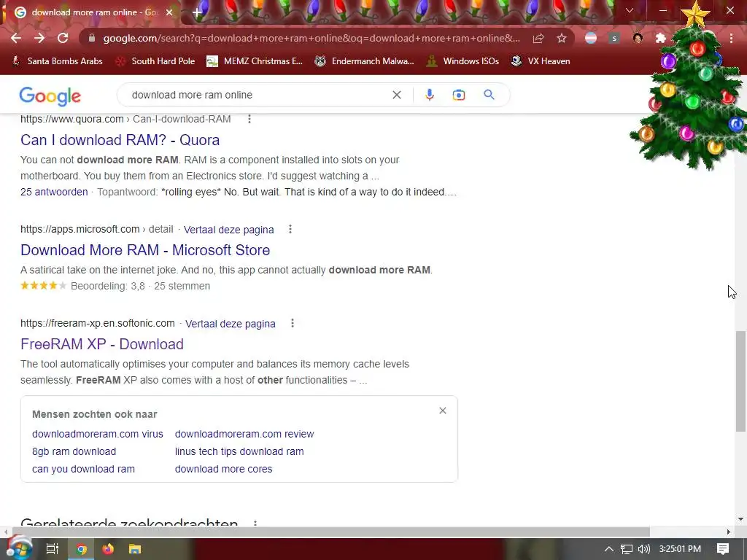Launch Firefox from the taskbar
Screen dimensions: 747x560
108,549
